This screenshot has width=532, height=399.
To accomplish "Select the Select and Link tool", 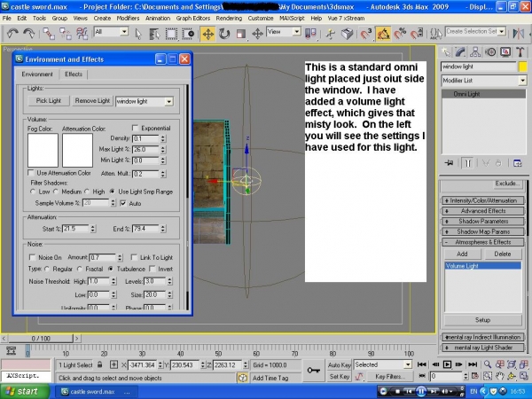I will (49, 34).
